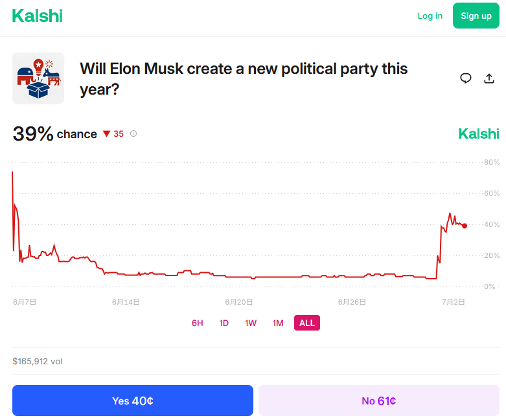Select the ALL time range
Image resolution: width=506 pixels, height=420 pixels.
pyautogui.click(x=307, y=323)
